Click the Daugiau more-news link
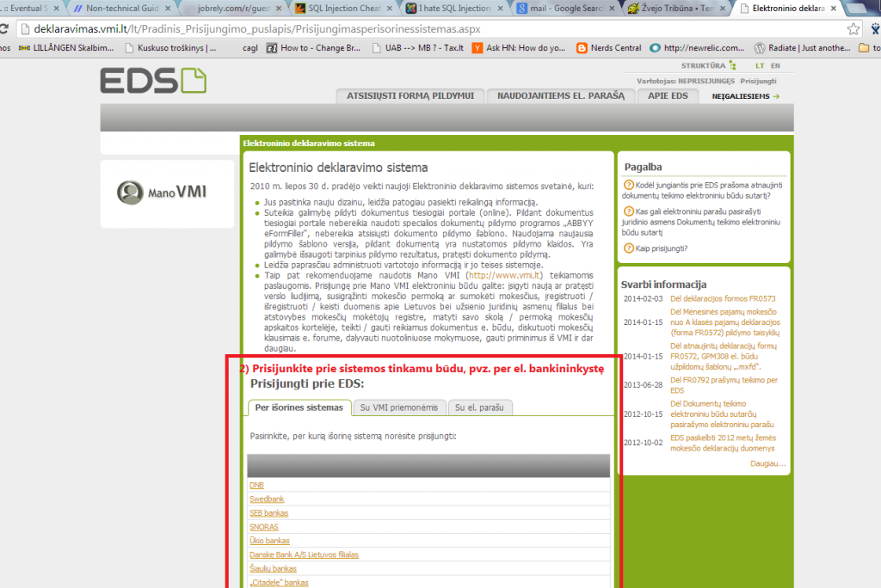Screen dimensions: 881x588 [x=767, y=463]
